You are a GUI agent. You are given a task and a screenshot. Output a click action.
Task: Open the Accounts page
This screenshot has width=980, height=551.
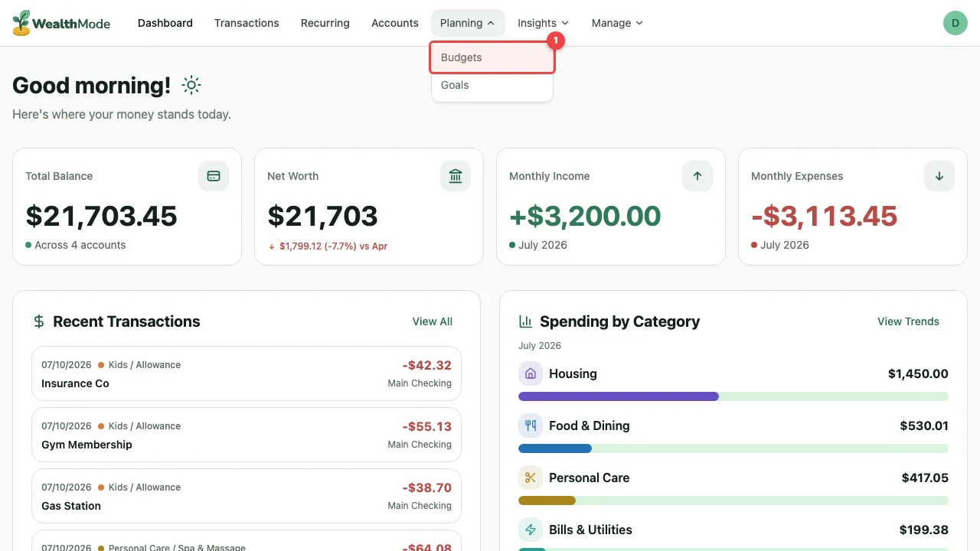pyautogui.click(x=395, y=23)
